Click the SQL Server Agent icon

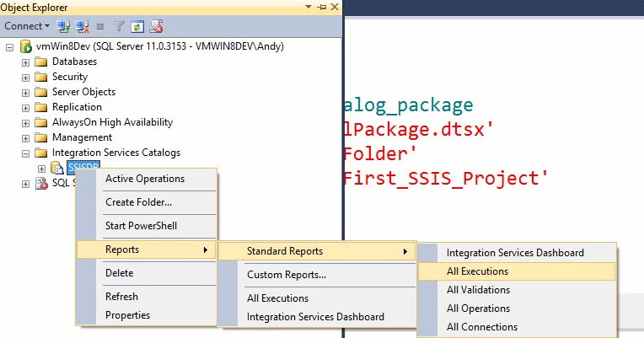click(x=41, y=183)
